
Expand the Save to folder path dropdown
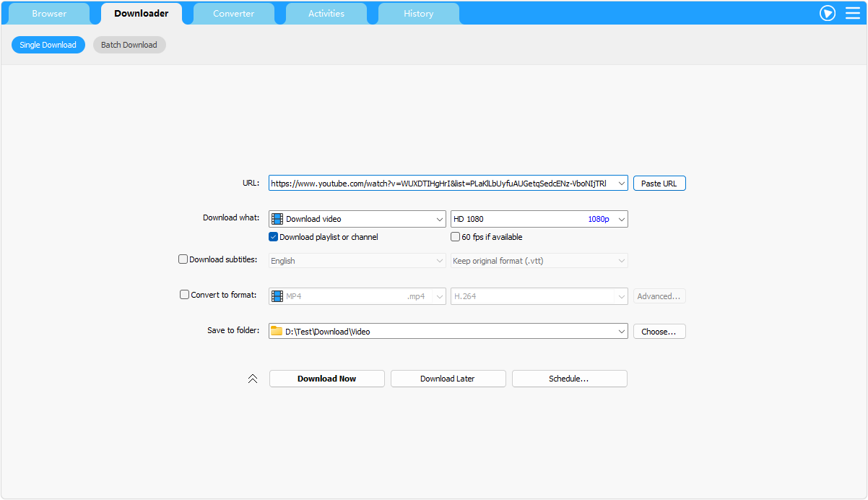click(x=621, y=332)
